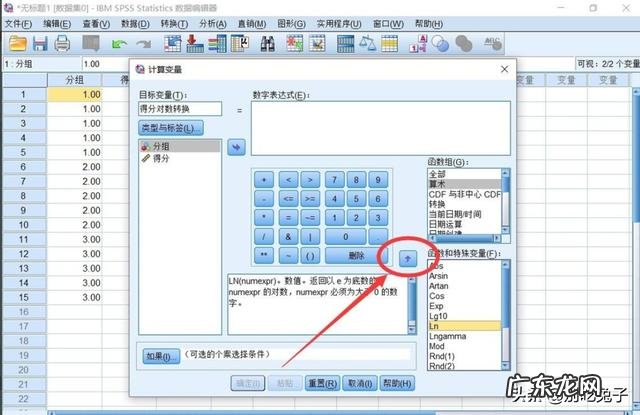Open the 数据(D) menu

pos(136,24)
